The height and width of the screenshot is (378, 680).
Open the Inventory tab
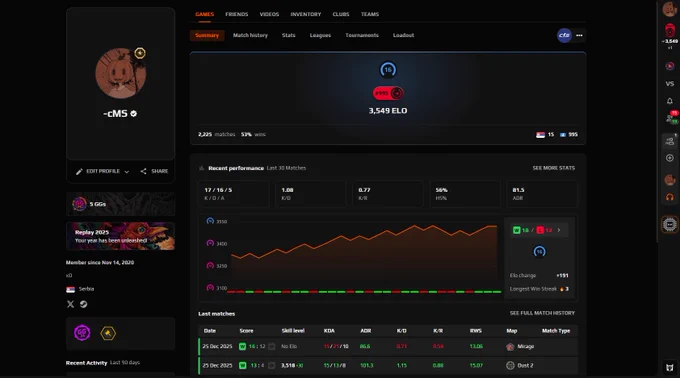306,14
